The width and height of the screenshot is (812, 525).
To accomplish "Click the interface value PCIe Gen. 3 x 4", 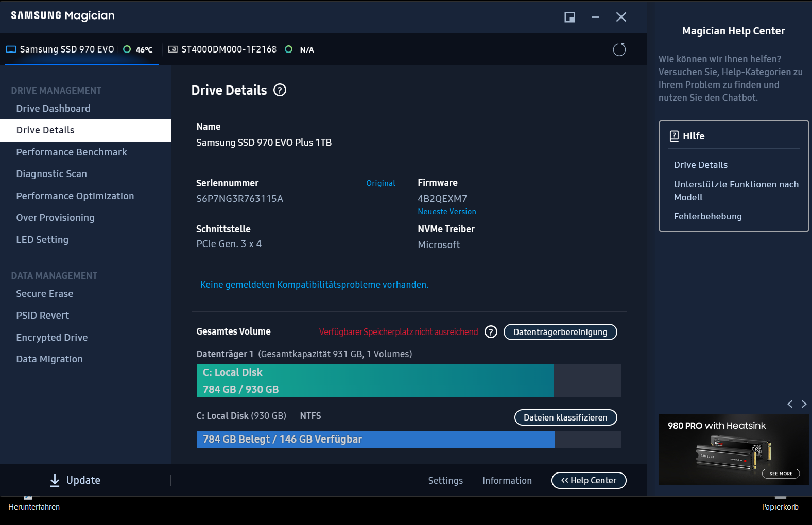I will point(229,244).
